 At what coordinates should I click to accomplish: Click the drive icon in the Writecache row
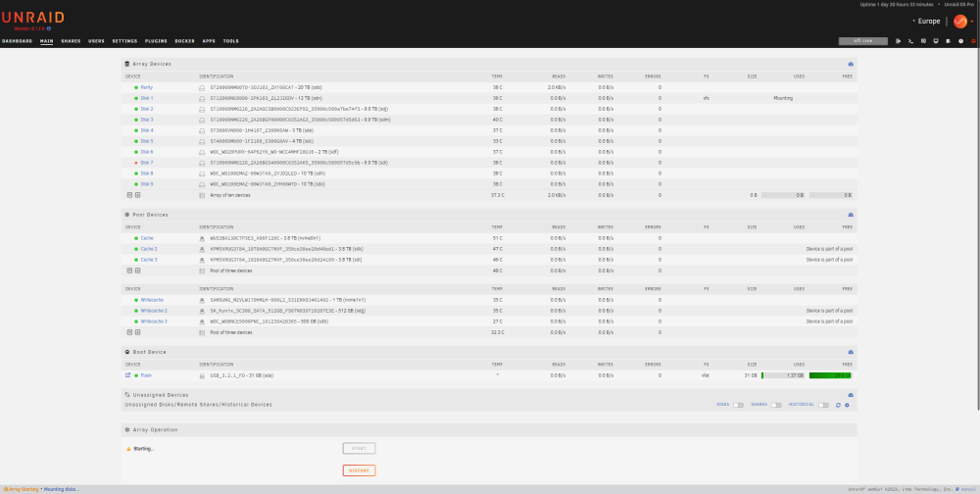click(202, 300)
